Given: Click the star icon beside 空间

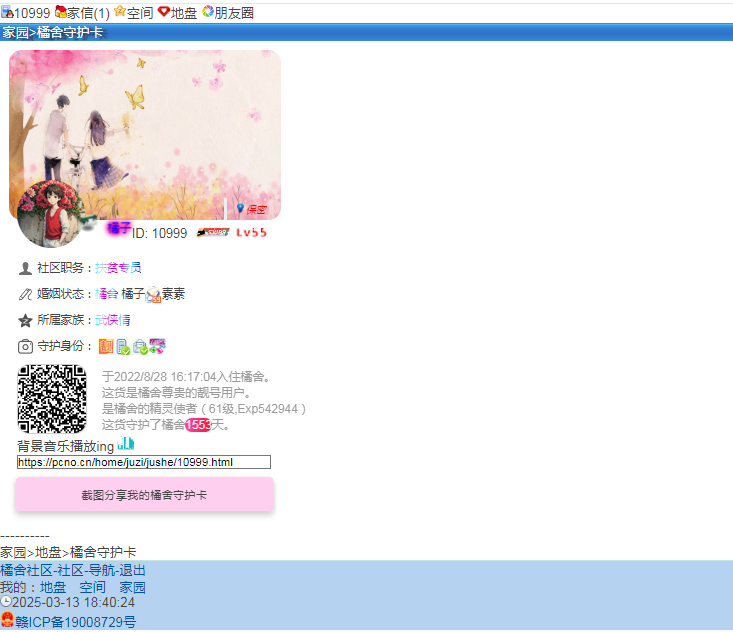Looking at the screenshot, I should (x=120, y=11).
